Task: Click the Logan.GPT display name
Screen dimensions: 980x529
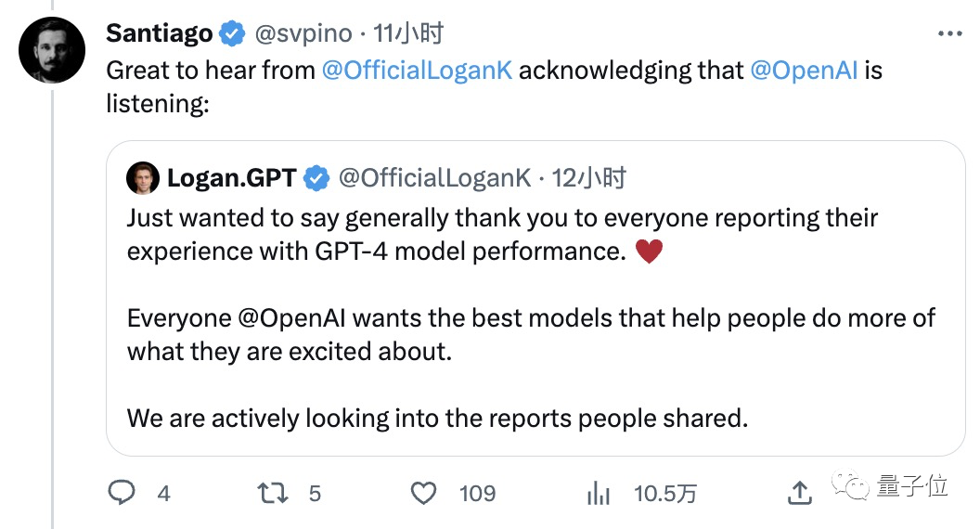Action: [x=231, y=178]
